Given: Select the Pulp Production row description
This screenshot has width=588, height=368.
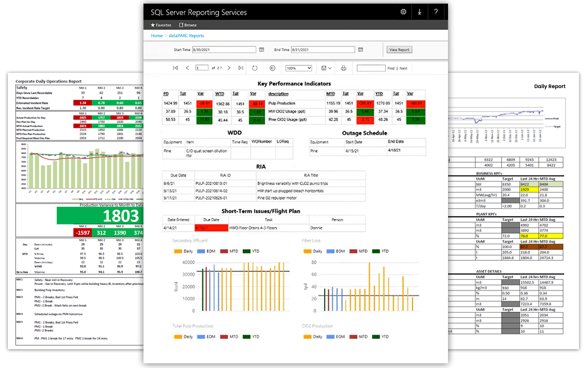Looking at the screenshot, I should point(282,103).
